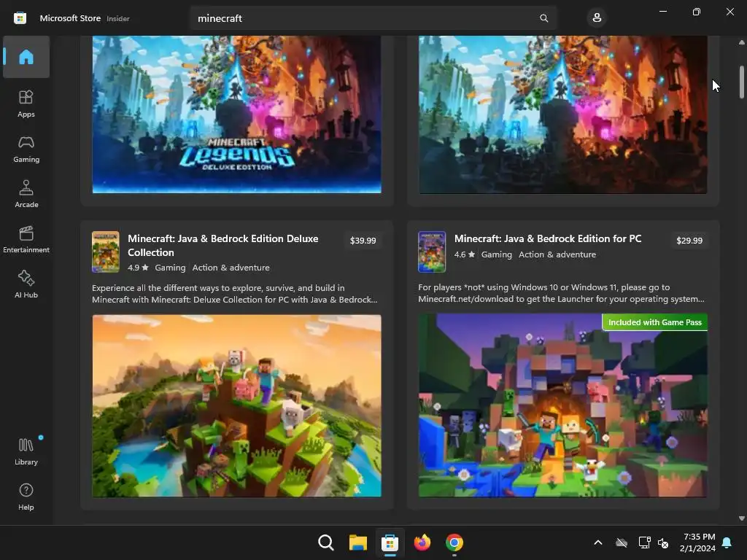Click the Included with Game Pass badge
This screenshot has height=560, width=747.
(x=654, y=322)
